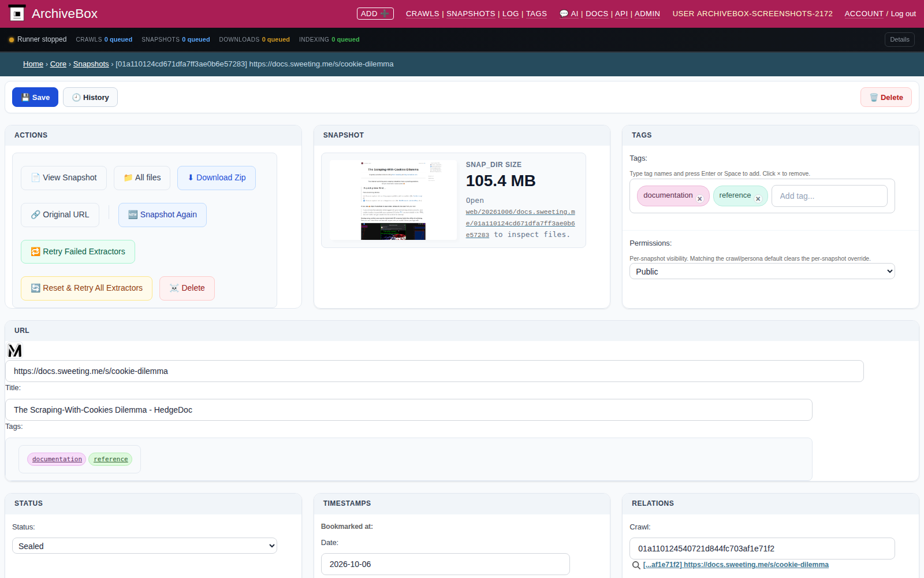Click the speech bubble AI icon

564,14
